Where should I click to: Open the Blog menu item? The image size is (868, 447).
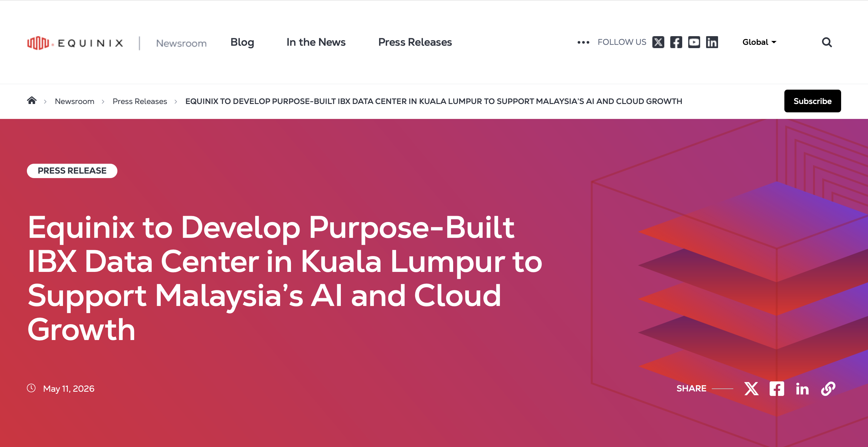coord(242,42)
